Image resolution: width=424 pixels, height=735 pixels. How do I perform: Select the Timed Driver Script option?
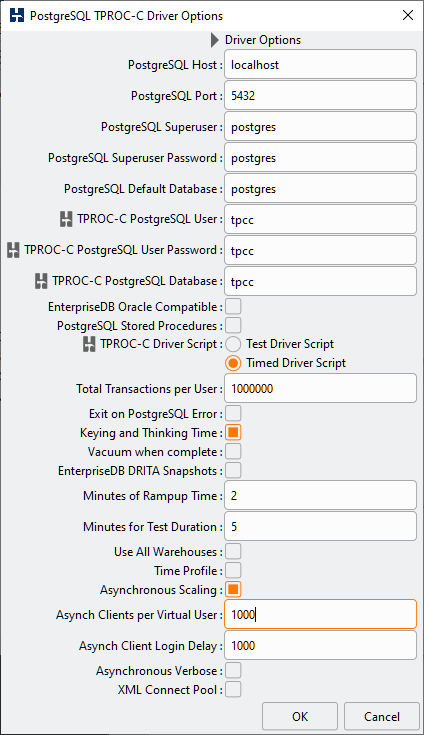(233, 363)
